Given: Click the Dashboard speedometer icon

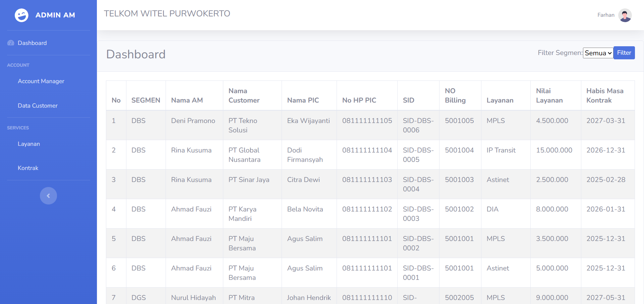Looking at the screenshot, I should tap(11, 43).
